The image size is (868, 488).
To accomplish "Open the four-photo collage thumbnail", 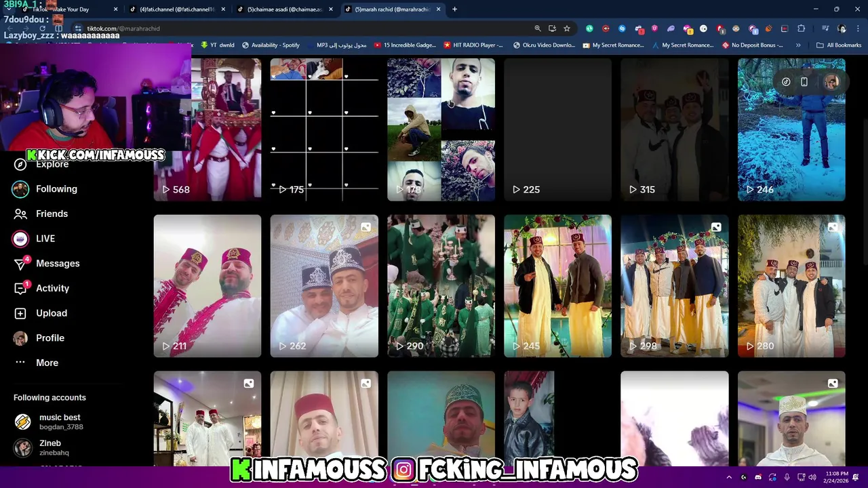I will click(441, 129).
